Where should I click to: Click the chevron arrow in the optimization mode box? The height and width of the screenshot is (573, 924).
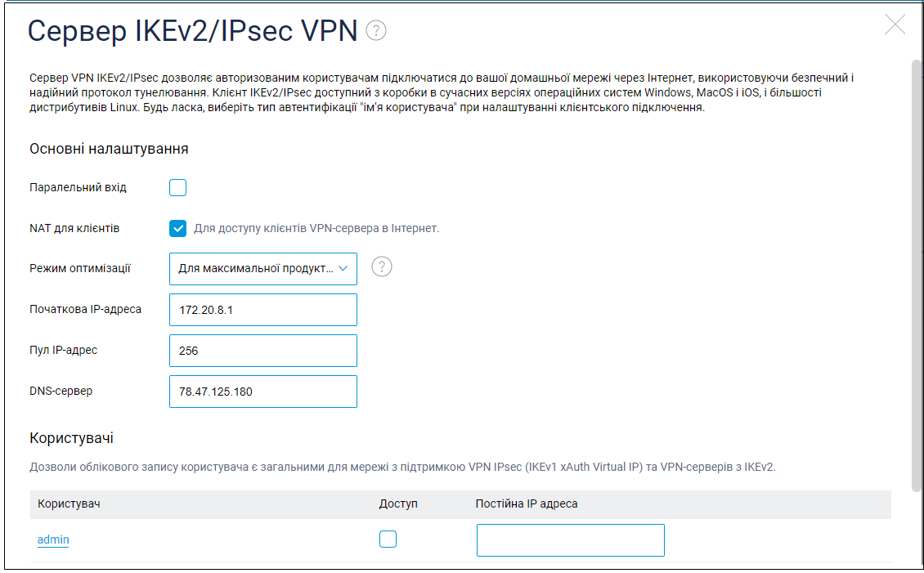tap(343, 269)
